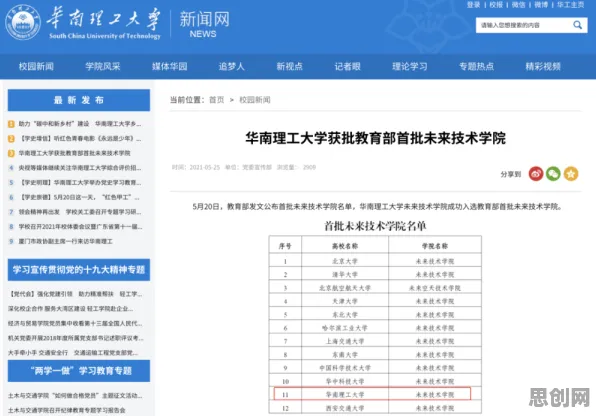596x416 pixels.
Task: Open news 【学史明理】华南理工大学举办党史学习教育
Action: point(80,183)
